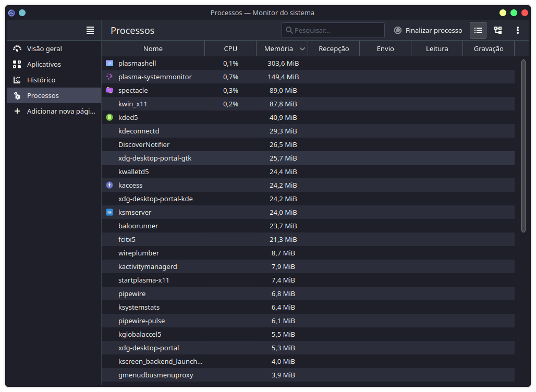Viewport: 536px width, 392px height.
Task: Sort by the Envio column header
Action: 385,48
